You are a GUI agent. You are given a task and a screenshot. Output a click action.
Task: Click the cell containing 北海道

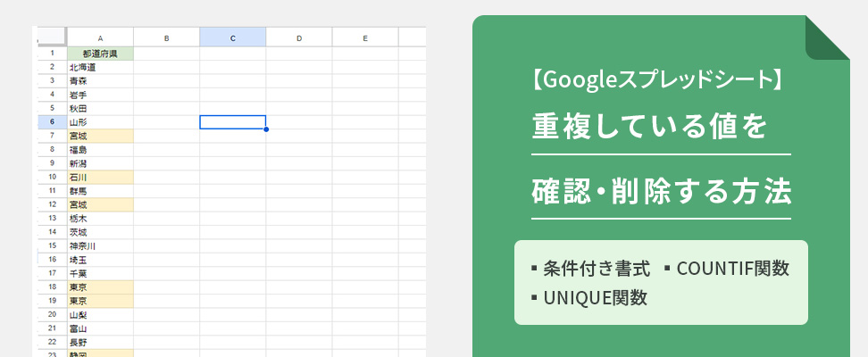(100, 68)
